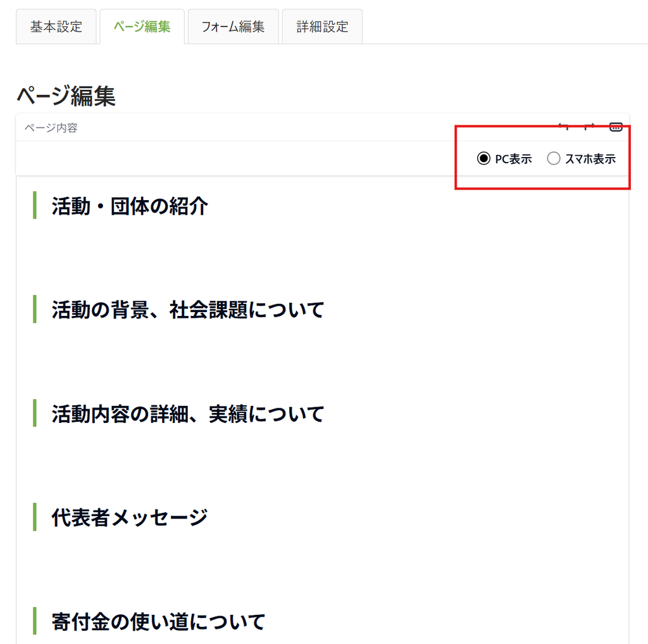Viewport: 648px width, 644px height.
Task: Click the スマホ表示 label text
Action: tap(590, 159)
